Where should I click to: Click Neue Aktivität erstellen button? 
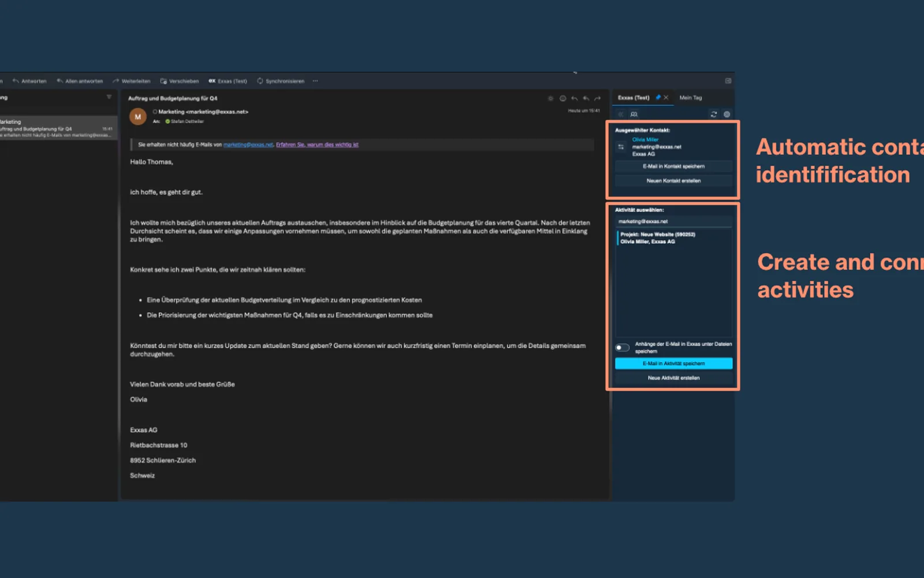tap(674, 378)
